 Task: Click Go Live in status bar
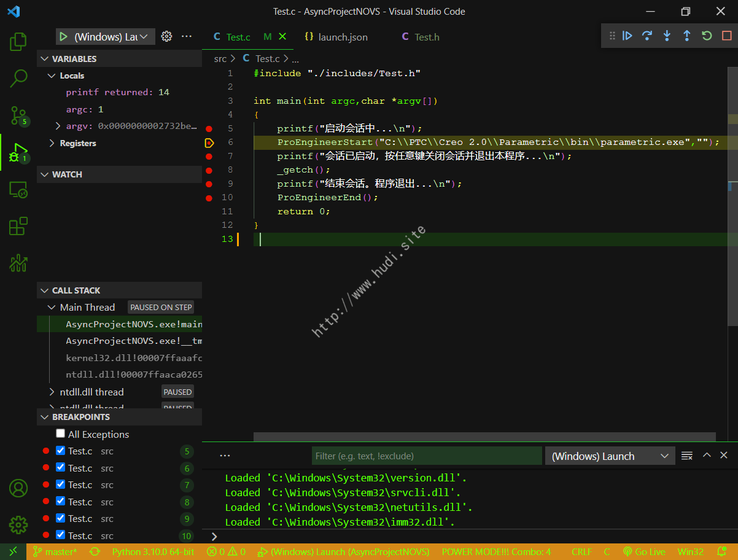[644, 551]
